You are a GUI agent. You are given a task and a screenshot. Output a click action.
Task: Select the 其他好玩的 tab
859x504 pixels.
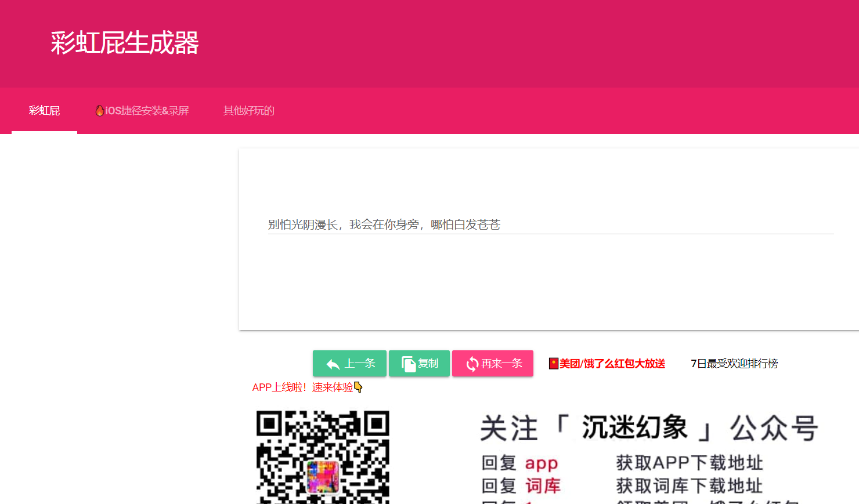(x=249, y=111)
